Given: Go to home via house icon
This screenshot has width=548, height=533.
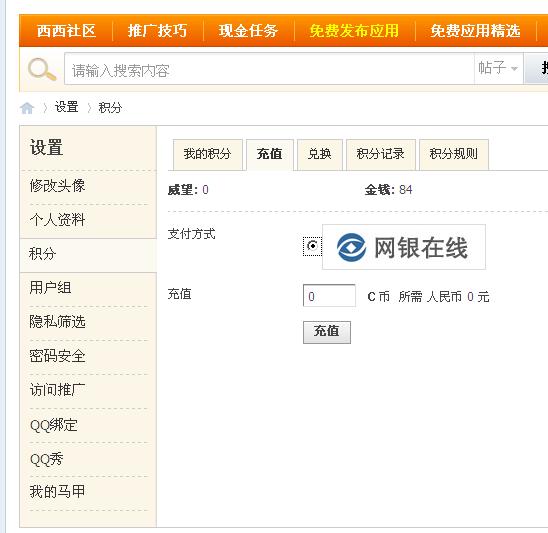Looking at the screenshot, I should click(x=27, y=108).
